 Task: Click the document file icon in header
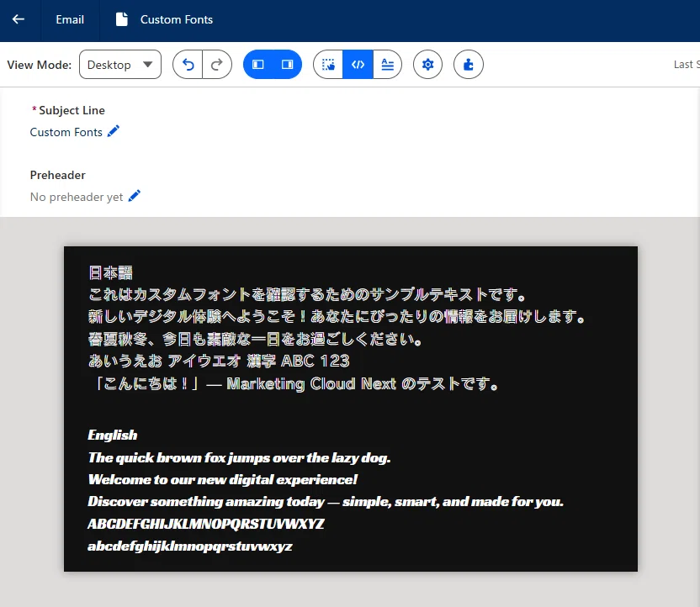pyautogui.click(x=122, y=19)
